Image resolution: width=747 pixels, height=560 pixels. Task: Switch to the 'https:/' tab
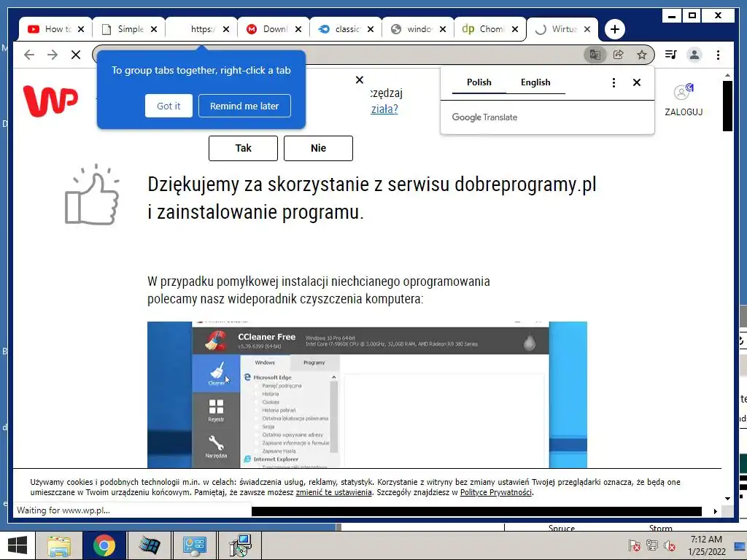[196, 29]
